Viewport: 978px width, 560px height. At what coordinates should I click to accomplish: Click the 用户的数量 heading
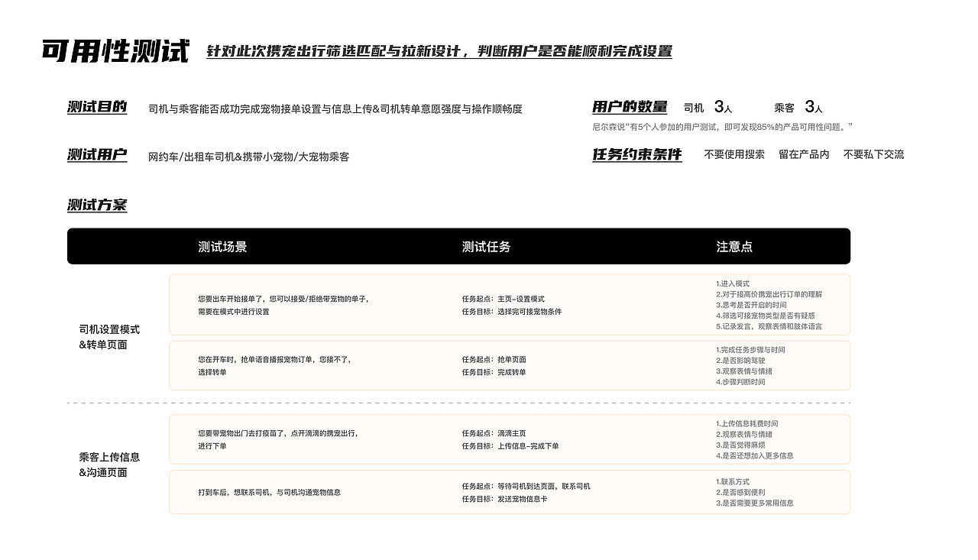(630, 108)
